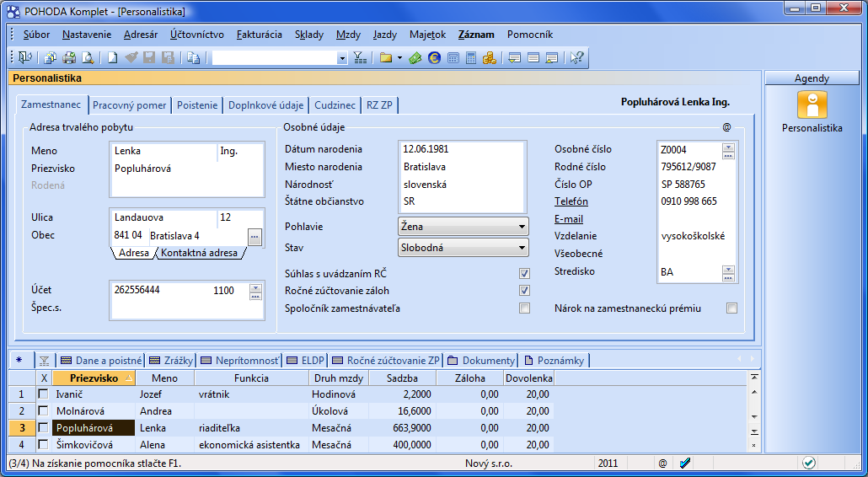The image size is (868, 477).
Task: Open print preview magnifier icon
Action: coord(88,57)
